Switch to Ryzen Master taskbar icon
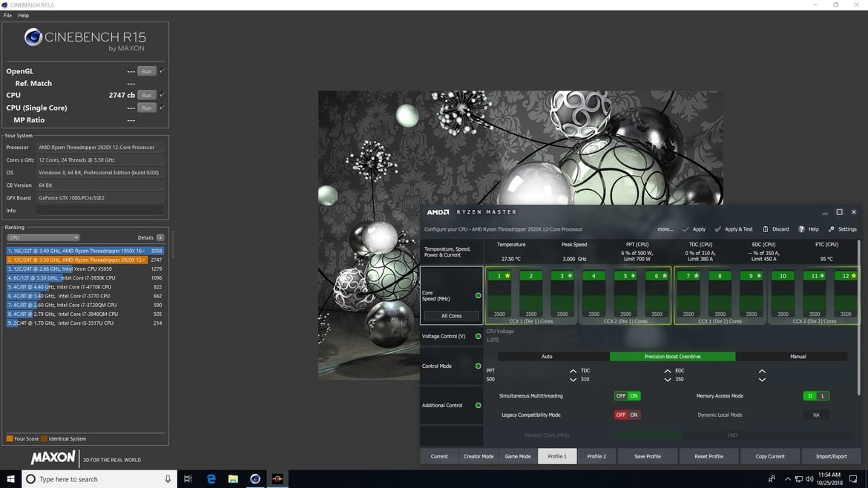868x488 pixels. pos(277,478)
